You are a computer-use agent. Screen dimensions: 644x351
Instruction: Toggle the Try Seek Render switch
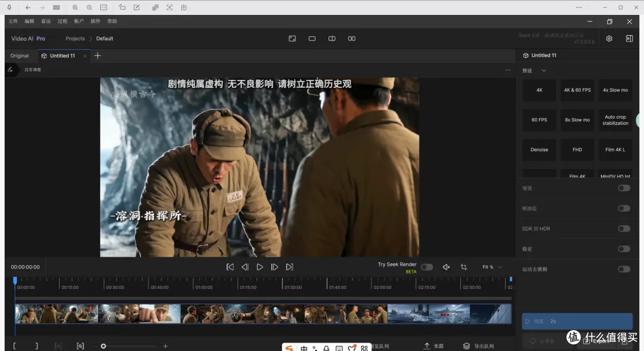427,267
